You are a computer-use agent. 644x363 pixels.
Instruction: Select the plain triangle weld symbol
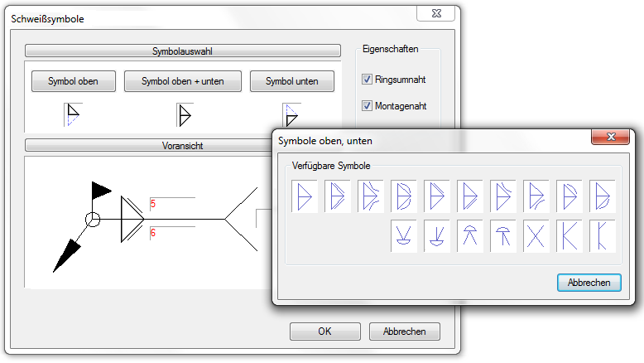[304, 196]
